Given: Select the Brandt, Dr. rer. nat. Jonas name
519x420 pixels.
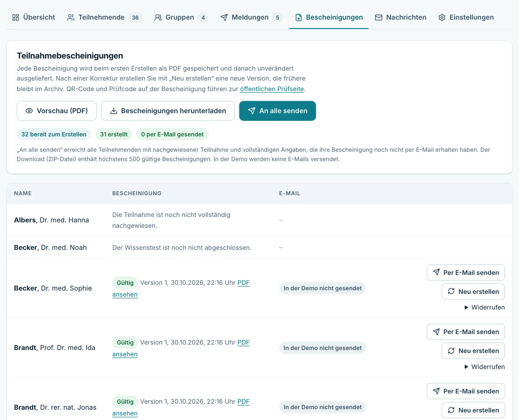Looking at the screenshot, I should coord(55,407).
